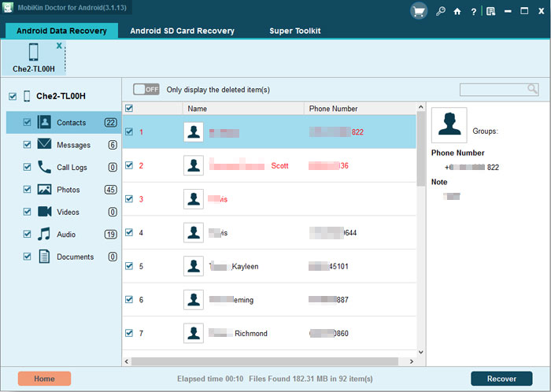Select contact row ending in Kayleen
Image resolution: width=551 pixels, height=392 pixels.
pyautogui.click(x=269, y=266)
